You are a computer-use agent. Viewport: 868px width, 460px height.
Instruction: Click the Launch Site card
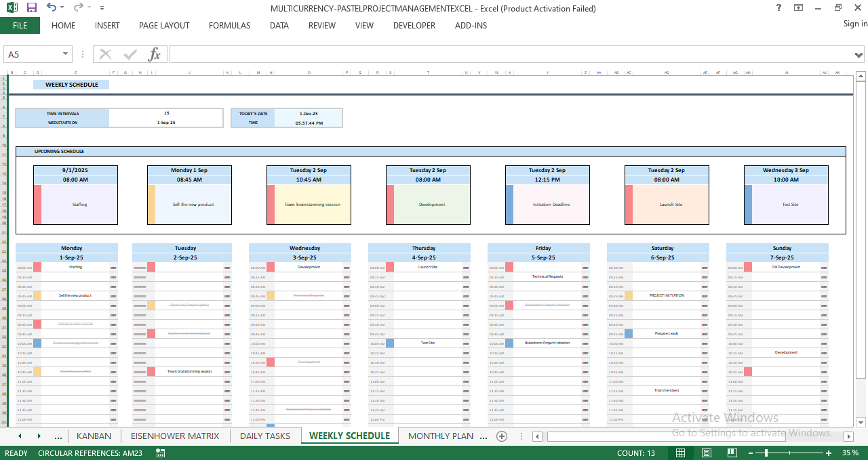pos(667,204)
